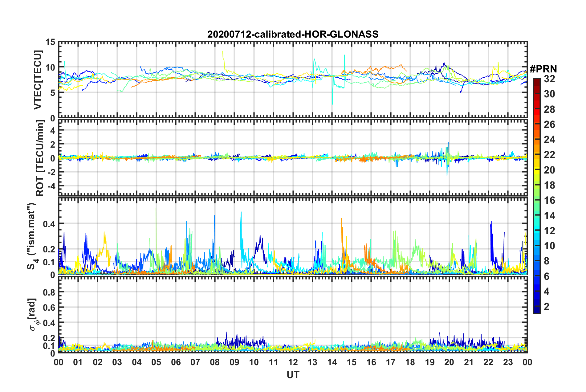Click colorbar tick label 2

547,306
